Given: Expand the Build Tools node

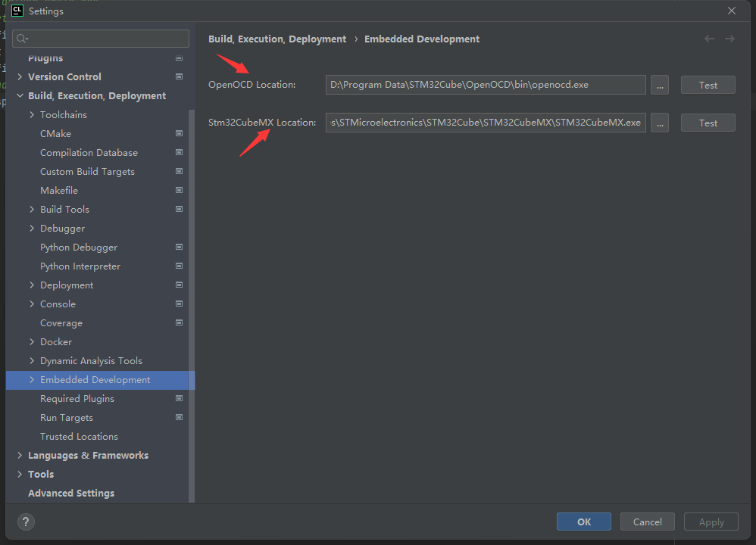Looking at the screenshot, I should coord(32,209).
